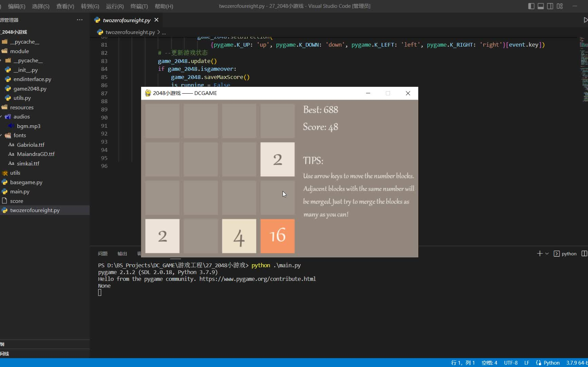Screen dimensions: 588x367
Task: Collapse 2048小游戏 project root header
Action: click(14, 32)
